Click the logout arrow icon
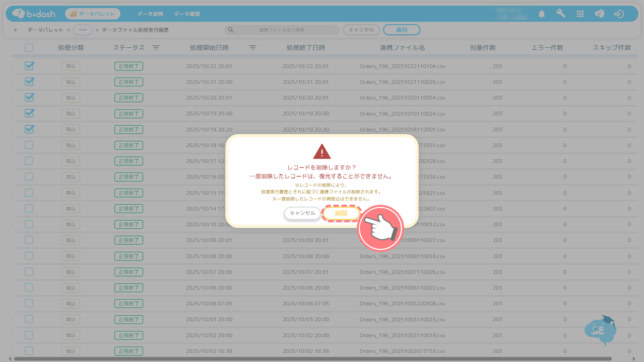Image resolution: width=644 pixels, height=362 pixels. point(619,14)
